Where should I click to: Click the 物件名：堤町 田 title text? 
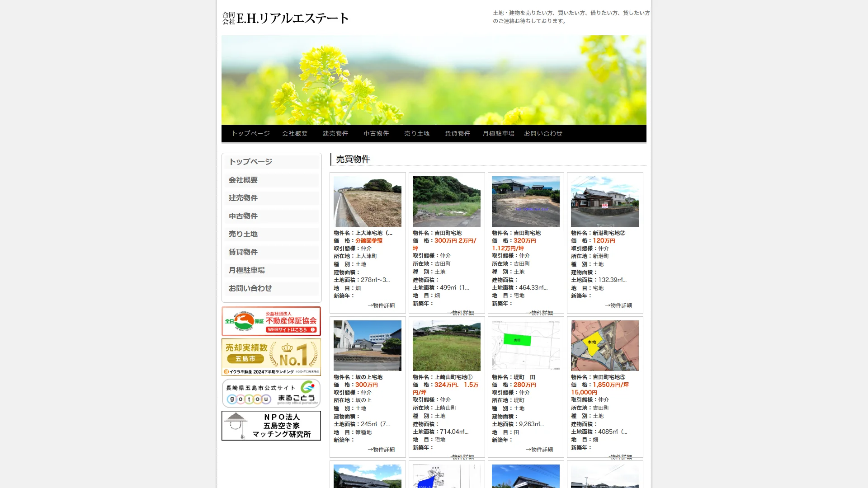click(514, 377)
